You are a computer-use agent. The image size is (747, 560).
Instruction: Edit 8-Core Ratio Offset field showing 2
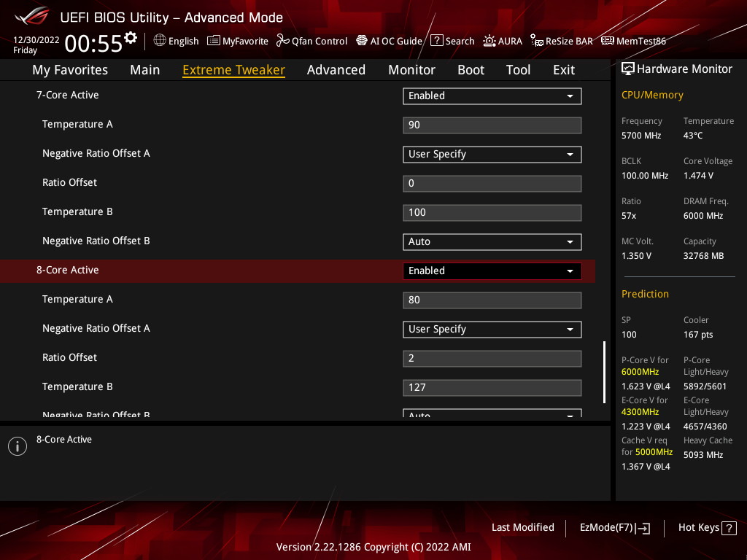tap(492, 359)
